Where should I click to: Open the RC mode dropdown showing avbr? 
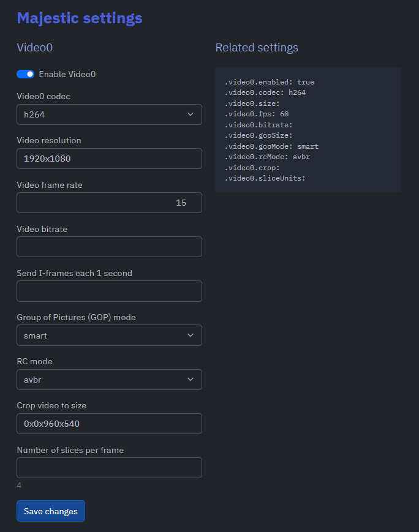(109, 380)
